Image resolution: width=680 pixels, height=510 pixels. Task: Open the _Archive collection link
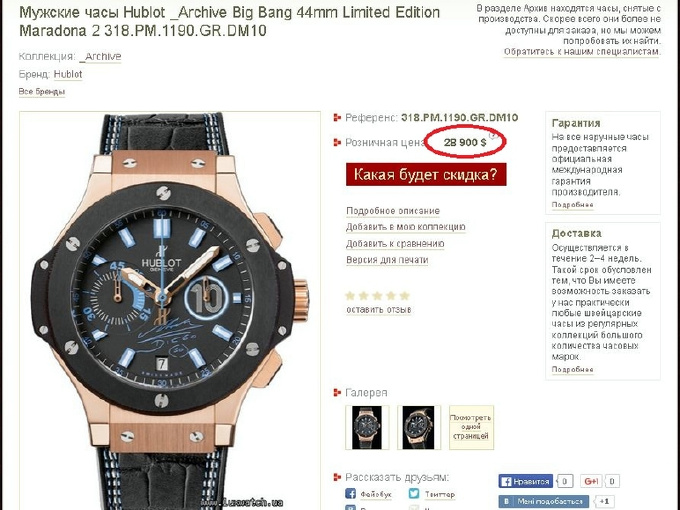point(101,57)
